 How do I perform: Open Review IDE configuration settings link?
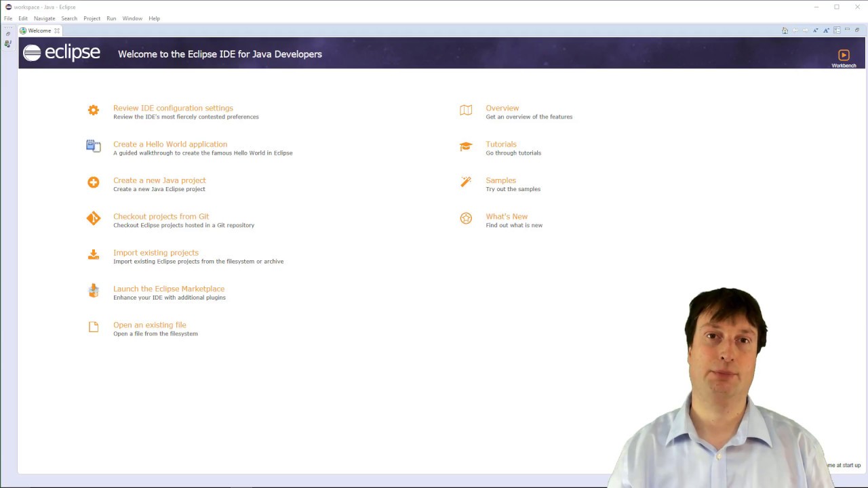click(x=173, y=108)
